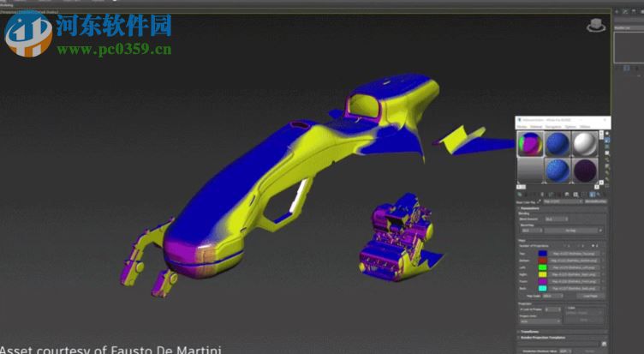Open the Create tab in command panel
The image size is (644, 354).
(x=617, y=11)
